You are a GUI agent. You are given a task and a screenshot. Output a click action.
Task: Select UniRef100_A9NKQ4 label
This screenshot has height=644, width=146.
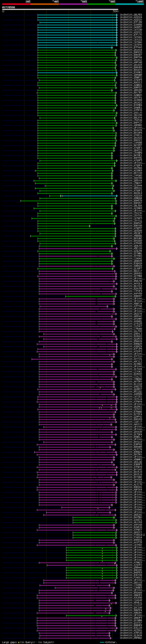(131, 198)
